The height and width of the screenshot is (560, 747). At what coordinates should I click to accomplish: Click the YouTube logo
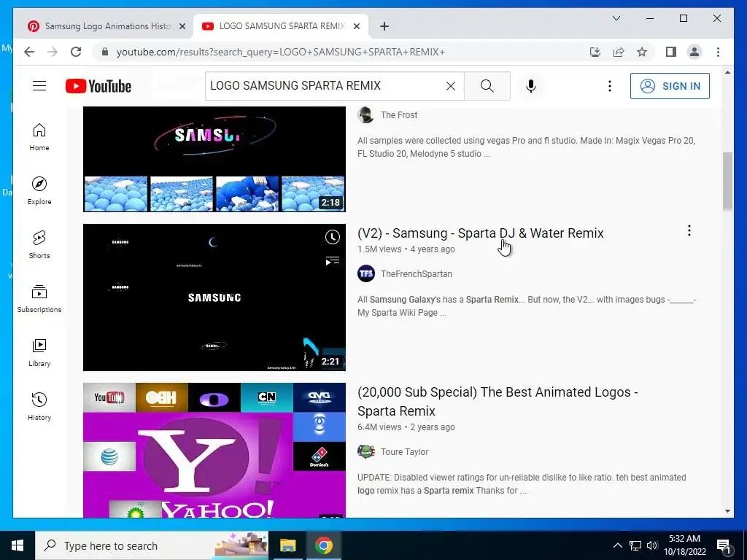point(98,86)
